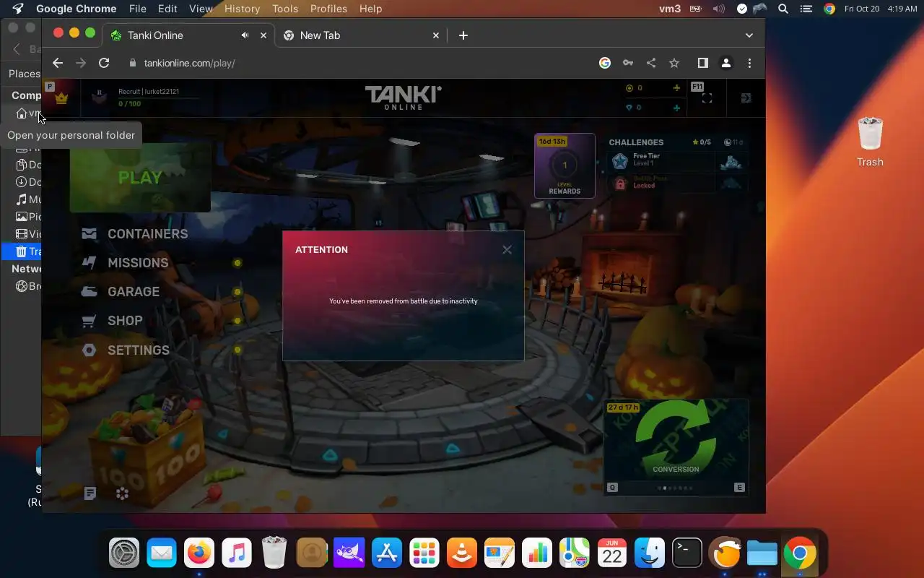Open the Profiles menu in menu bar

[328, 9]
